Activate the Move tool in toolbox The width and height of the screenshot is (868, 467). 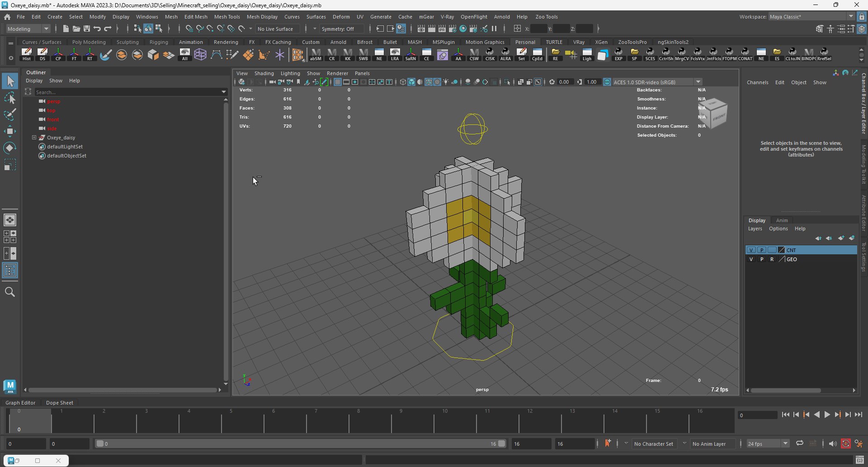10,131
